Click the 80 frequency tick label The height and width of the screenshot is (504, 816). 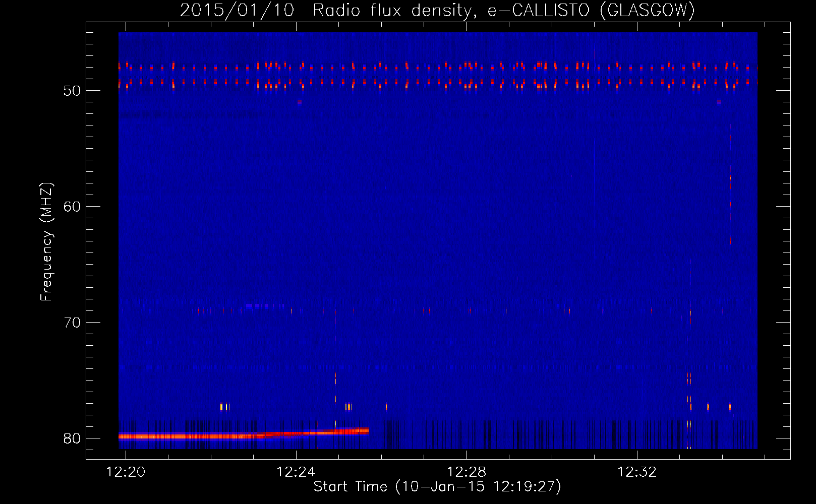[72, 438]
